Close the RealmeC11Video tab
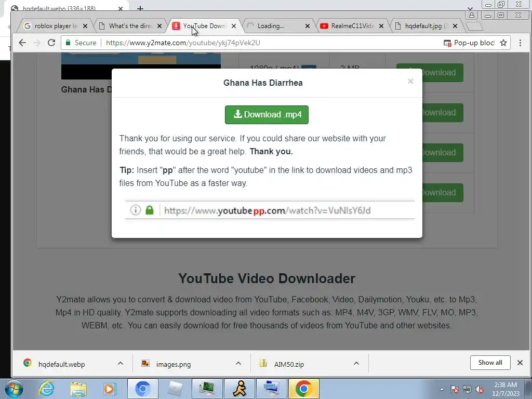Image resolution: width=532 pixels, height=399 pixels. pyautogui.click(x=381, y=26)
